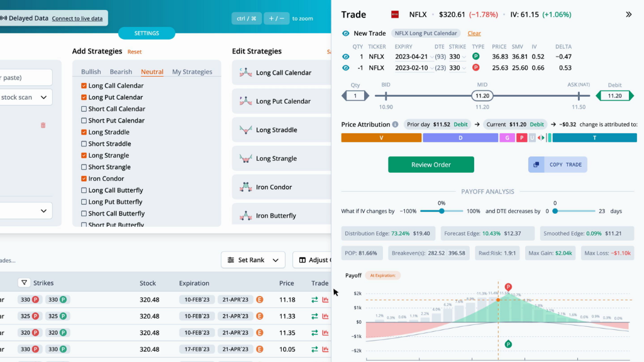Click the red P type badge for the 2023-02-10 leg
Screen dimensions: 644x362
click(x=475, y=67)
